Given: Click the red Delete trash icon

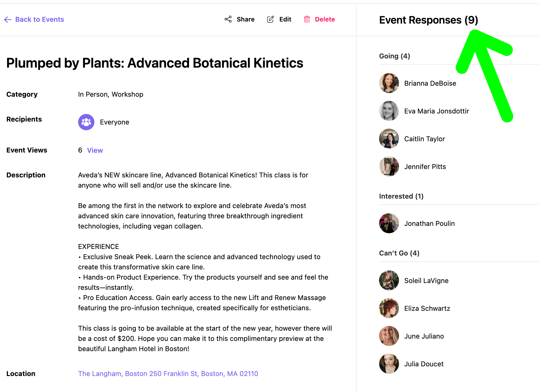Looking at the screenshot, I should tap(307, 19).
